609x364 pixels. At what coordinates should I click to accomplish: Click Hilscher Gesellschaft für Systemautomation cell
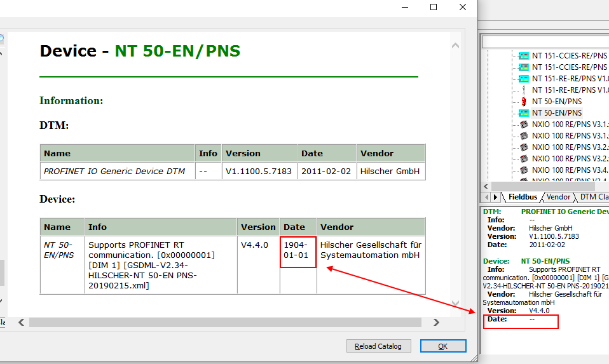[371, 265]
